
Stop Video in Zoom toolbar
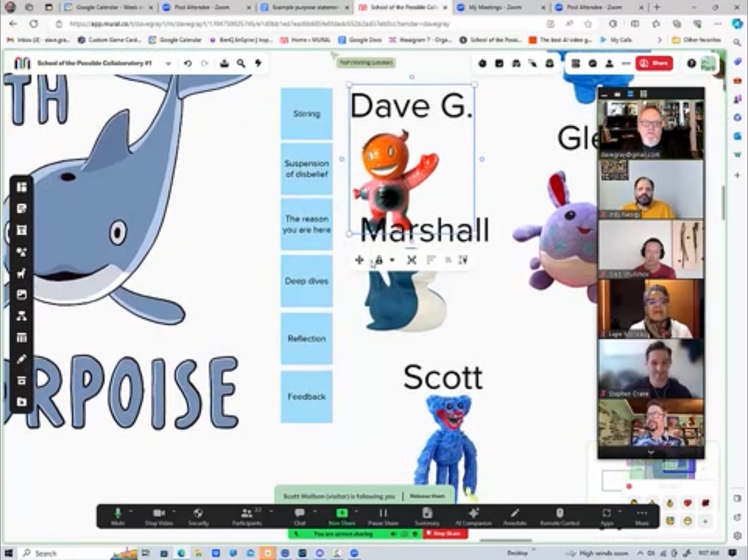click(x=158, y=516)
